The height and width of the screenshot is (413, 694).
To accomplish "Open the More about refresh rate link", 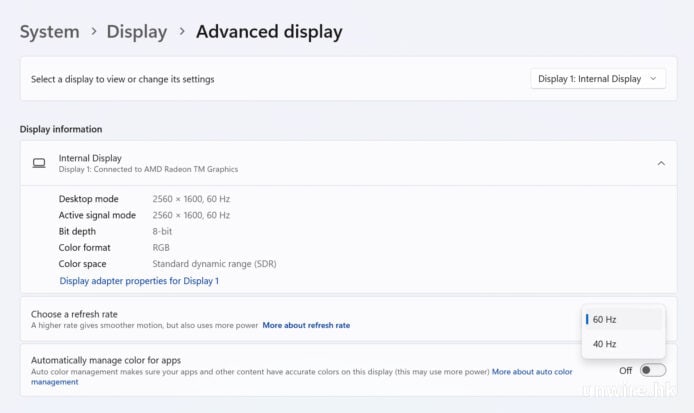I will (306, 325).
